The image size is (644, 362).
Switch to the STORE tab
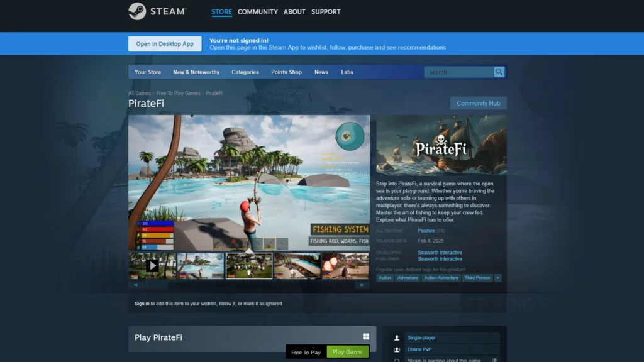coord(221,11)
